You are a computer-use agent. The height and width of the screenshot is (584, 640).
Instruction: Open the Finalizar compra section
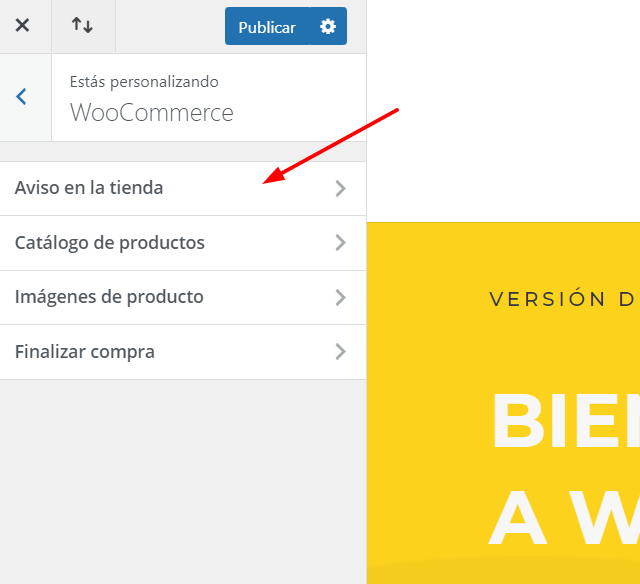click(183, 352)
